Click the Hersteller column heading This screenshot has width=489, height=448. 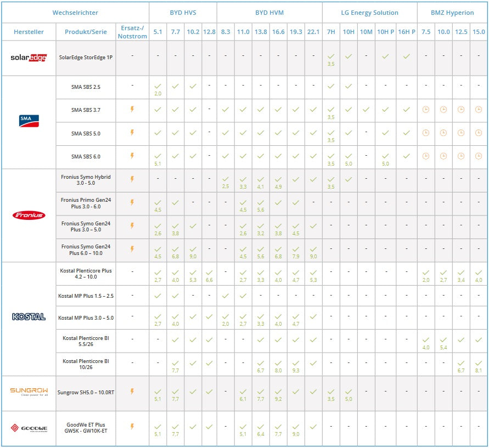point(29,32)
